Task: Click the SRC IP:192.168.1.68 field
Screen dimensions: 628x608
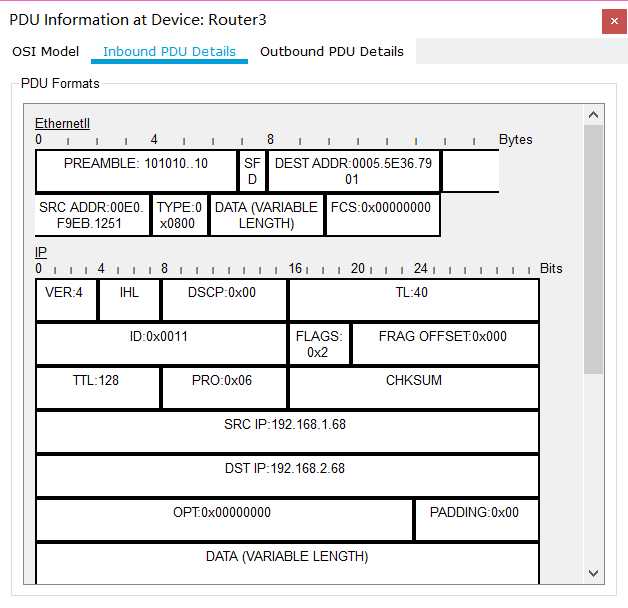Action: coord(287,432)
